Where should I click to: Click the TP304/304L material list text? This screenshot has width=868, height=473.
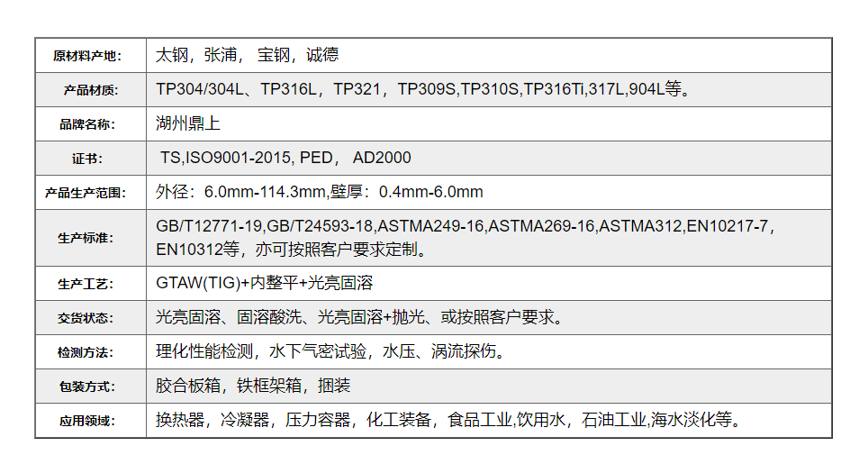tap(423, 89)
